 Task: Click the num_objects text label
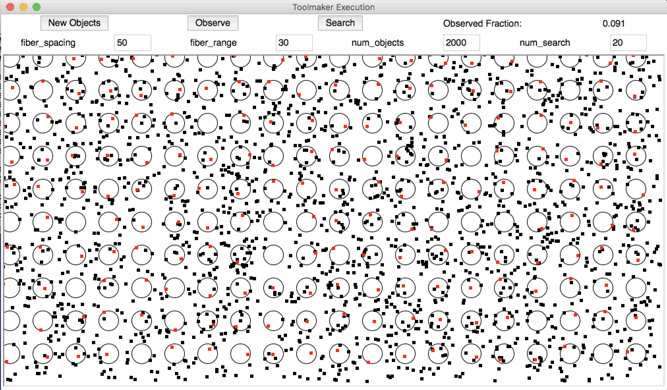coord(378,43)
